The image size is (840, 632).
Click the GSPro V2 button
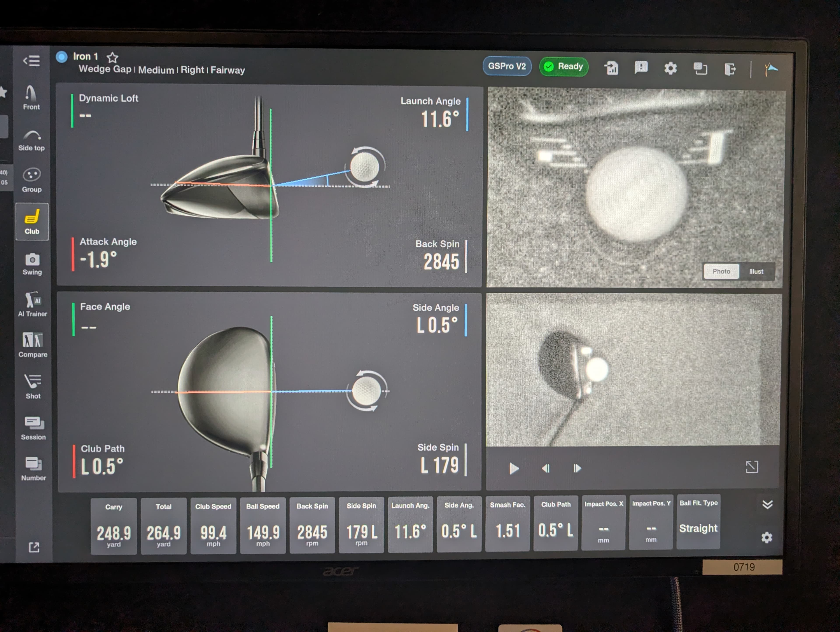(507, 66)
